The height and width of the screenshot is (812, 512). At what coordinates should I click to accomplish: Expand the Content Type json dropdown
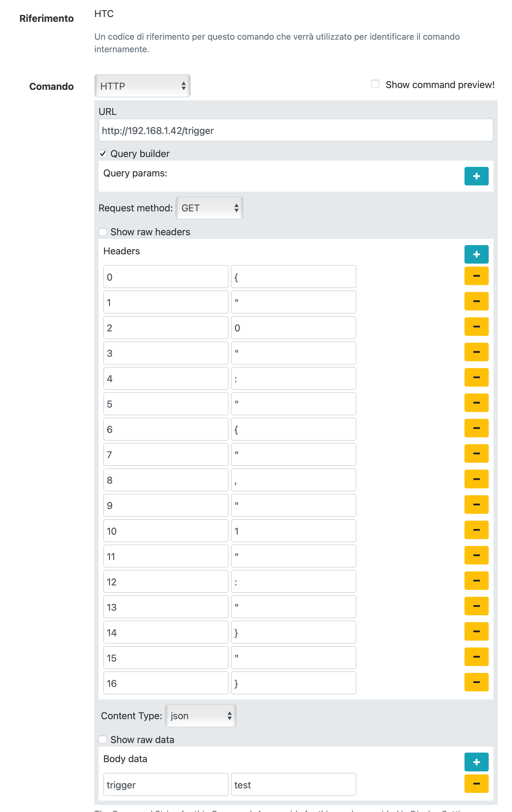(x=200, y=716)
